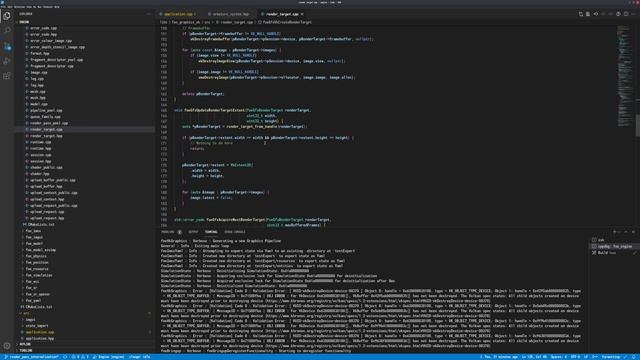Click LF end-of-line selector
The width and height of the screenshot is (640, 360).
pos(586,357)
